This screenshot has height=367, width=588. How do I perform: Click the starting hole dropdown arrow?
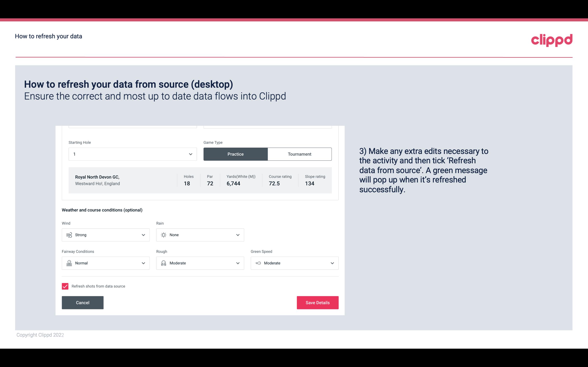(x=190, y=154)
